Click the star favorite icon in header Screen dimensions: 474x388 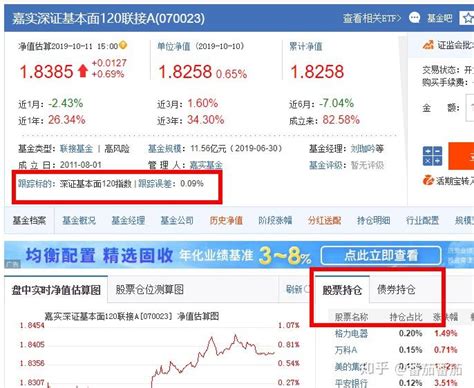(x=468, y=18)
